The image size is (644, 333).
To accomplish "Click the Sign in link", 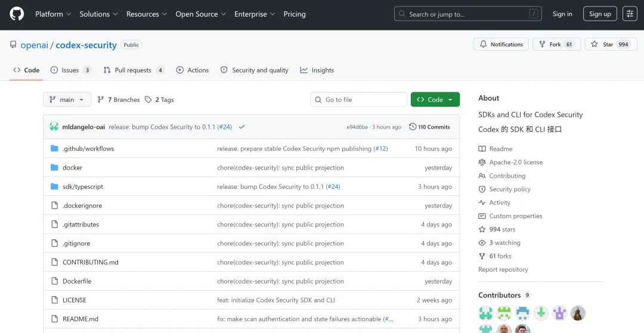I will [562, 14].
